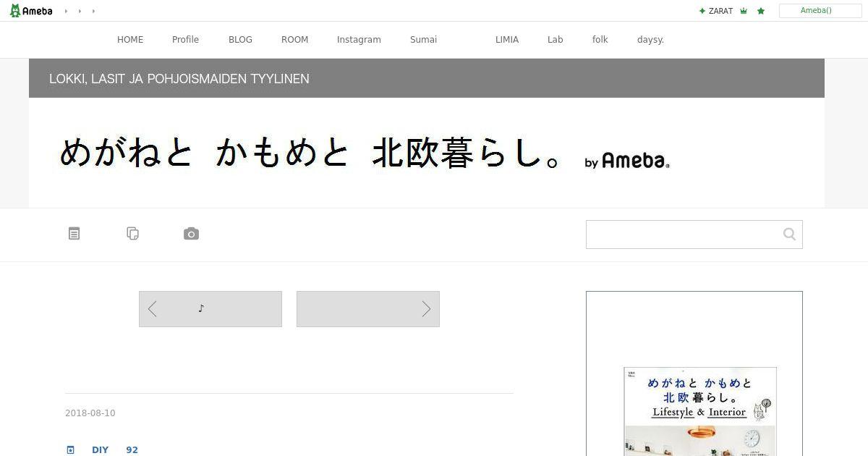
Task: Open the ROOM menu item
Action: click(294, 40)
